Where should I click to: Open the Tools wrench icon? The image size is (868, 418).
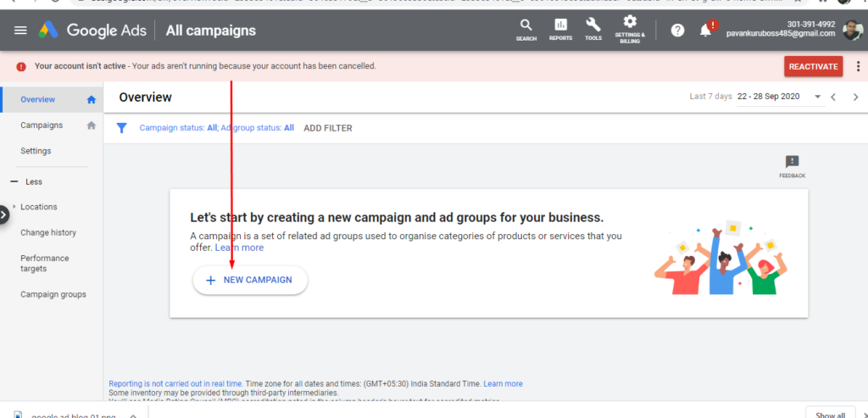(x=593, y=31)
